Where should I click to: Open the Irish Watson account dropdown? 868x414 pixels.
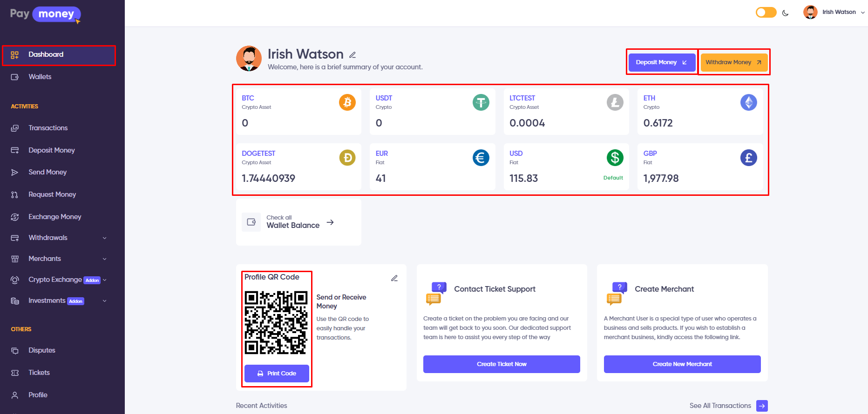(x=834, y=12)
